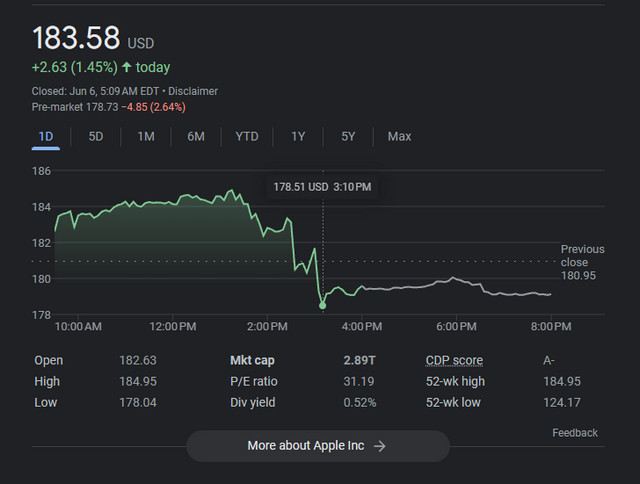
Task: Click the Feedback link
Action: [575, 433]
